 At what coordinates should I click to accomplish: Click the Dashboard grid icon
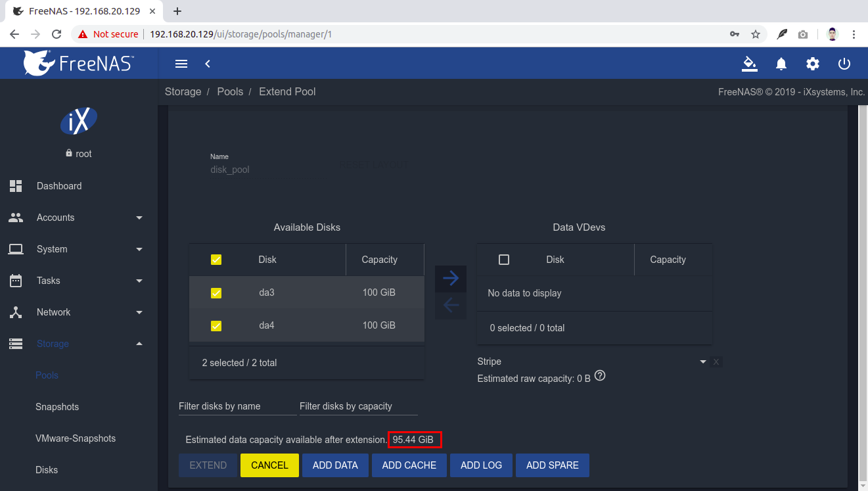(16, 186)
